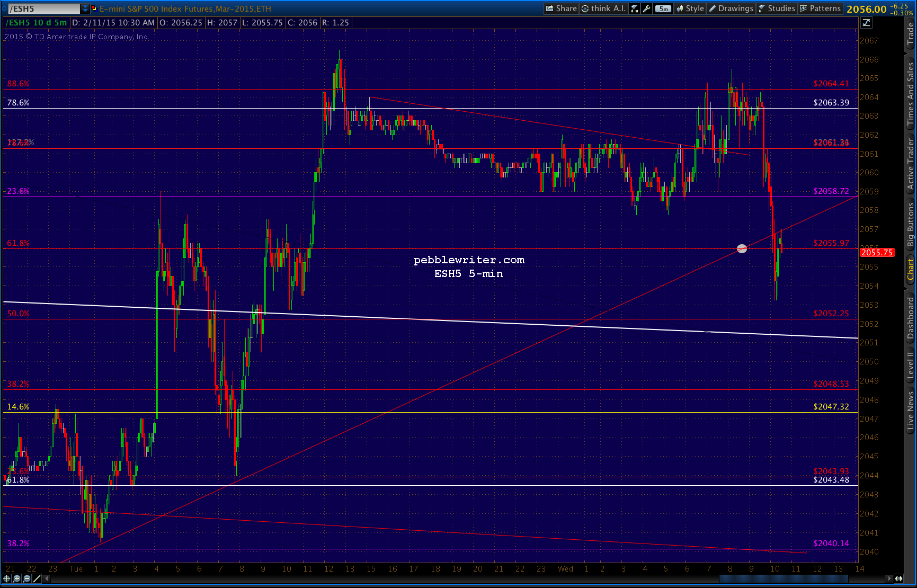The height and width of the screenshot is (588, 917).
Task: Open the Patterns menu
Action: (x=820, y=8)
